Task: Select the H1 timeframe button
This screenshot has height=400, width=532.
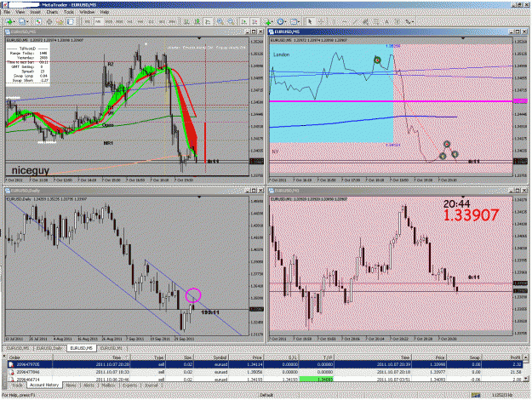Action: point(129,22)
